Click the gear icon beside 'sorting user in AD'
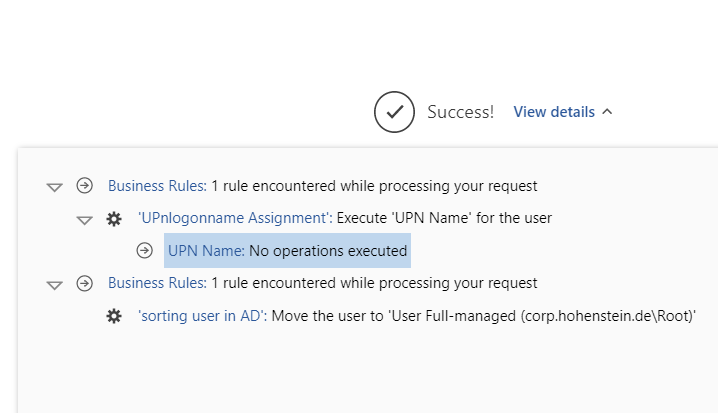The width and height of the screenshot is (718, 413). tap(114, 316)
